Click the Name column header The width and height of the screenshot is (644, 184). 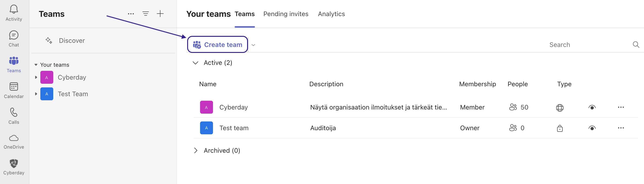[207, 84]
